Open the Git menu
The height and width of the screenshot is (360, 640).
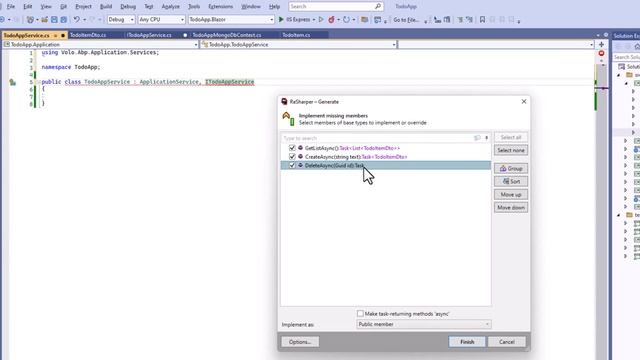coord(63,7)
